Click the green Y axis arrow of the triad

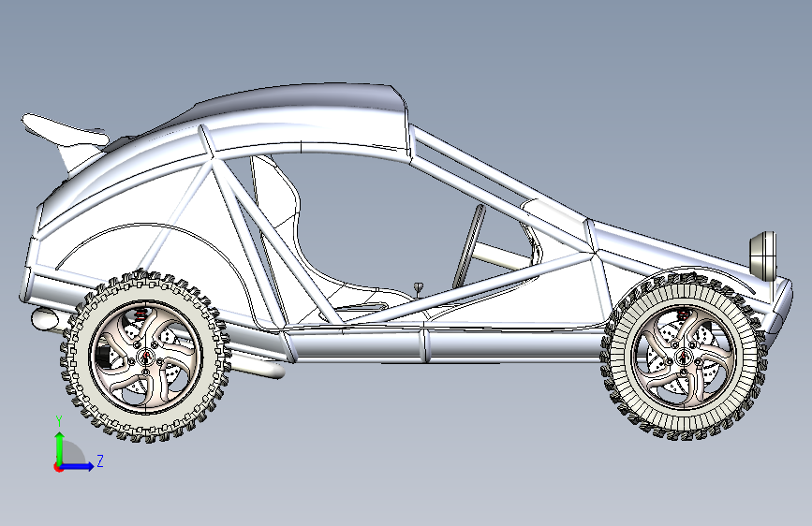pos(60,446)
